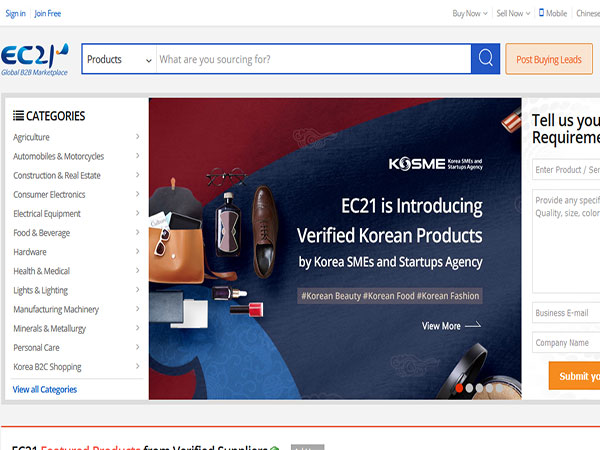600x450 pixels.
Task: Click the CATEGORIES list icon
Action: click(x=18, y=116)
